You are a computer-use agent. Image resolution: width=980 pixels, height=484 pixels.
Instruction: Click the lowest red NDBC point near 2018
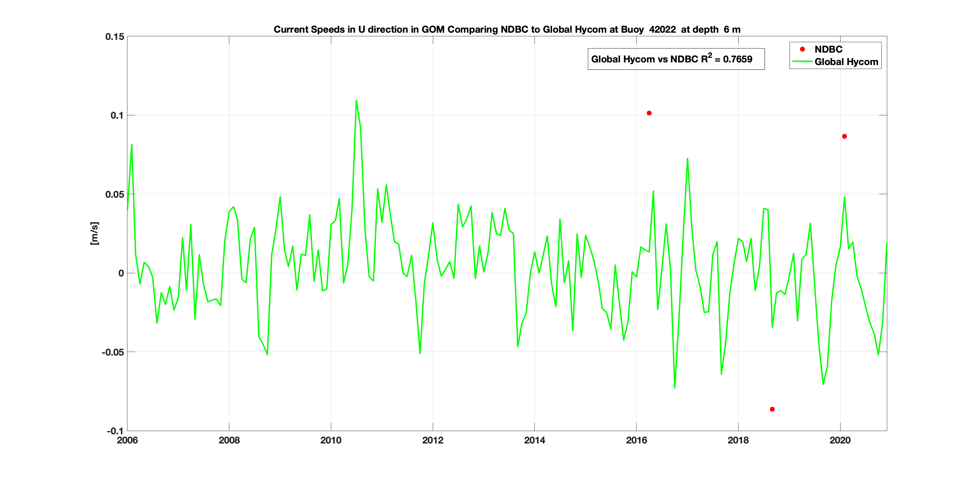tap(772, 409)
